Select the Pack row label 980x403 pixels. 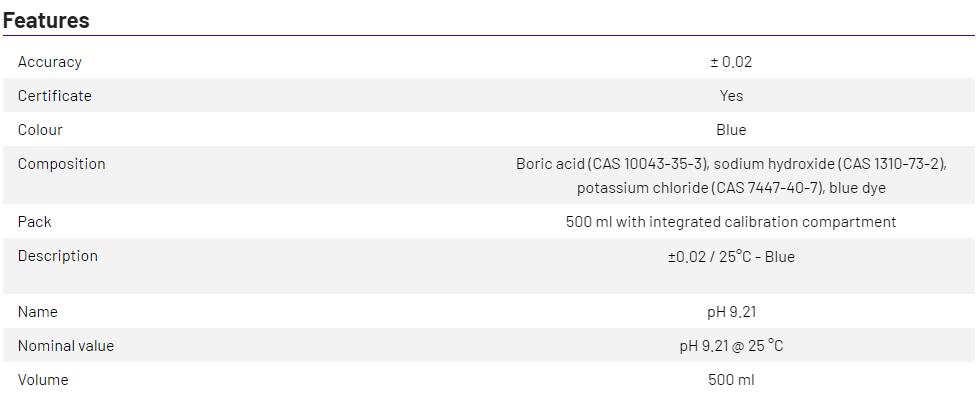pyautogui.click(x=34, y=222)
